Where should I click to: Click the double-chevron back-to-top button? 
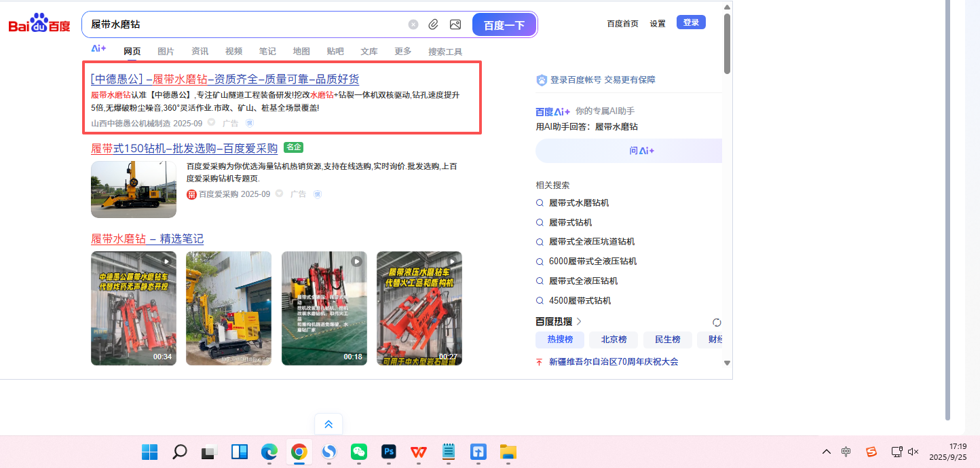click(328, 424)
